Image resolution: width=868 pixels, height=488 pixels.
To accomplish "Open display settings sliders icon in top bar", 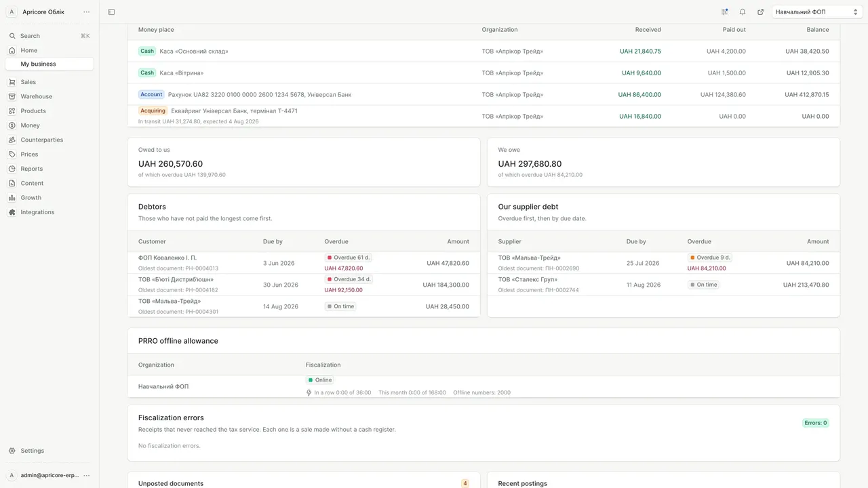I will coord(725,12).
